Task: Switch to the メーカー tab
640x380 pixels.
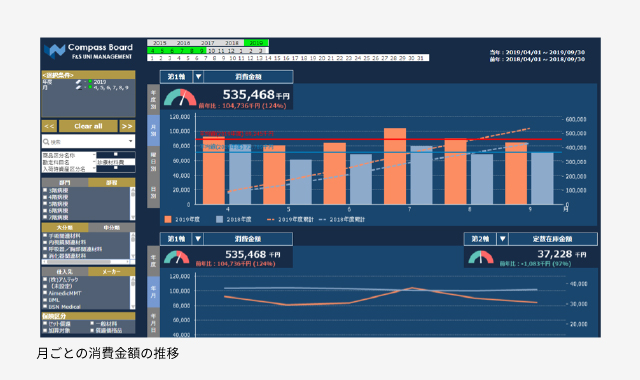Action: click(x=112, y=271)
